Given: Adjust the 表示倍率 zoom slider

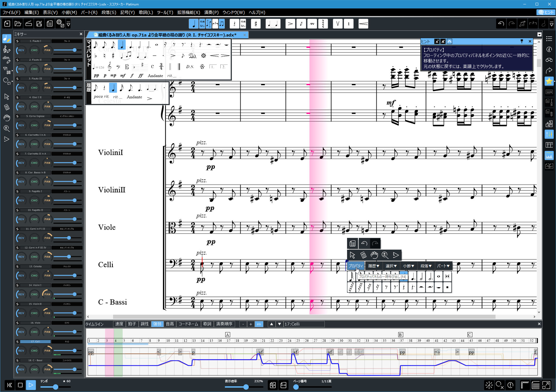Looking at the screenshot, I should (246, 387).
